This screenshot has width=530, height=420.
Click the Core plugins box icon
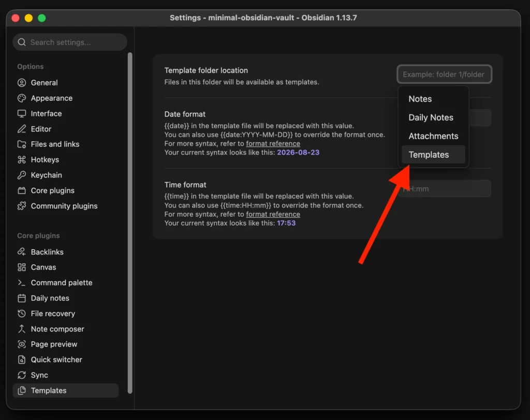pos(22,190)
